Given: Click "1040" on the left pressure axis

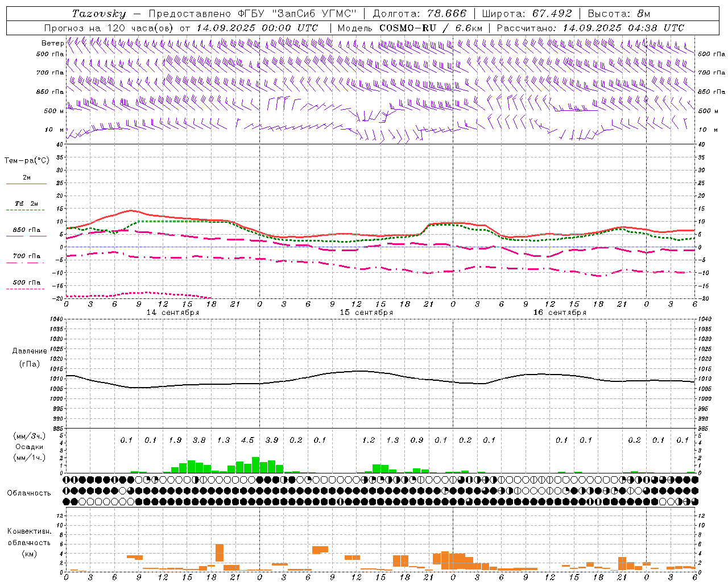Looking at the screenshot, I should pos(56,319).
